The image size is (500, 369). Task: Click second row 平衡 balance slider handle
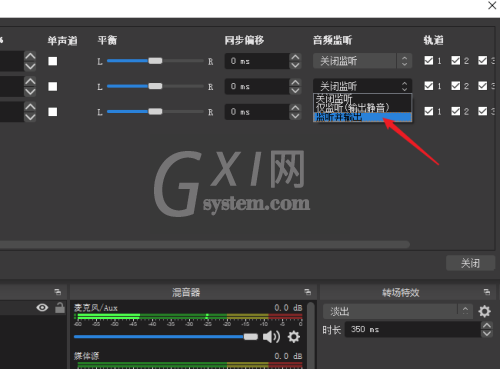(155, 86)
